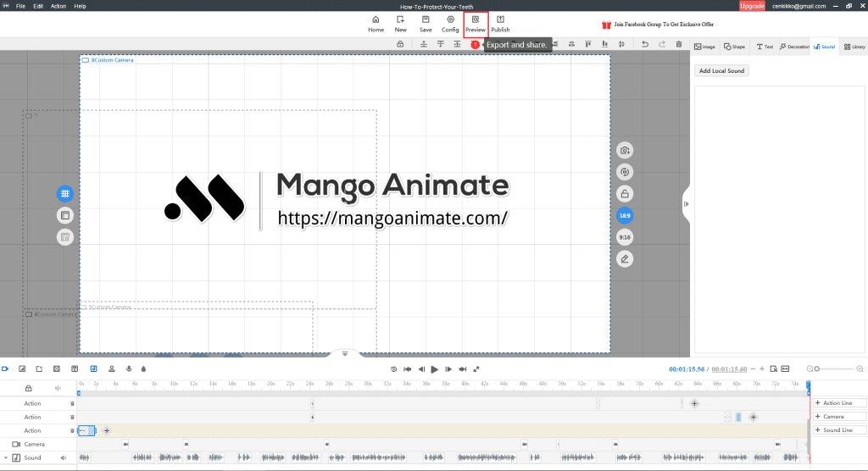The width and height of the screenshot is (868, 471).
Task: Select the 16:9 aspect ratio
Action: click(625, 216)
